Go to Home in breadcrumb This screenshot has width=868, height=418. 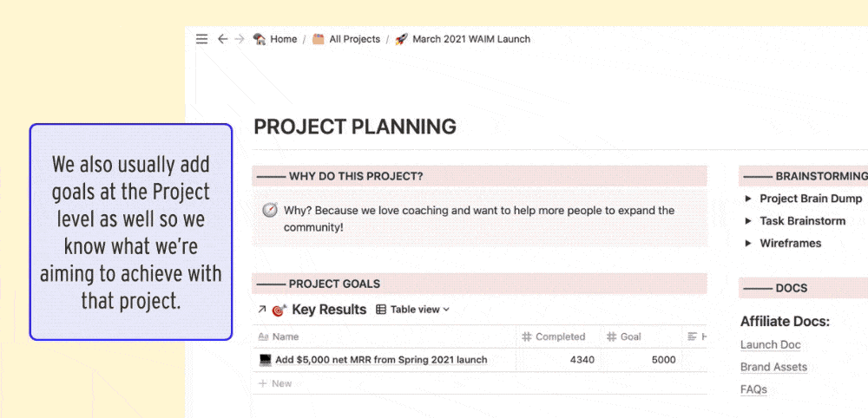tap(283, 39)
